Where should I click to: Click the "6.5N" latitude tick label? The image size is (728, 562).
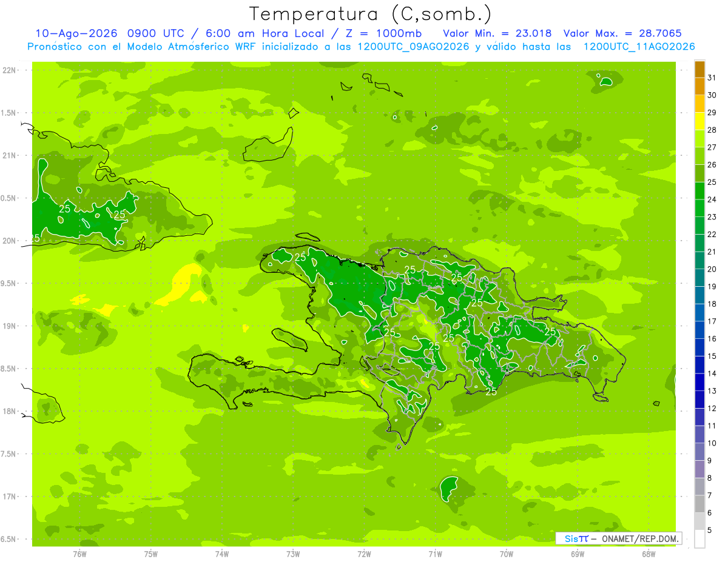coord(9,540)
